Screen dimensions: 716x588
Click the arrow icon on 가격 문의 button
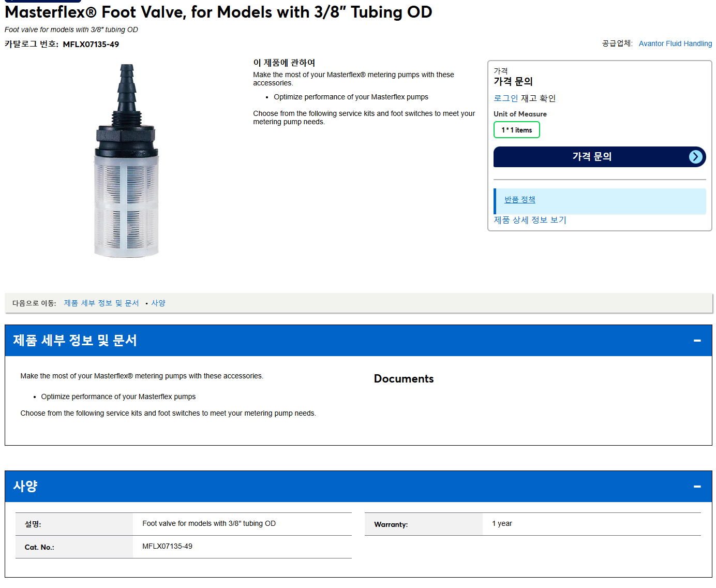(x=696, y=157)
